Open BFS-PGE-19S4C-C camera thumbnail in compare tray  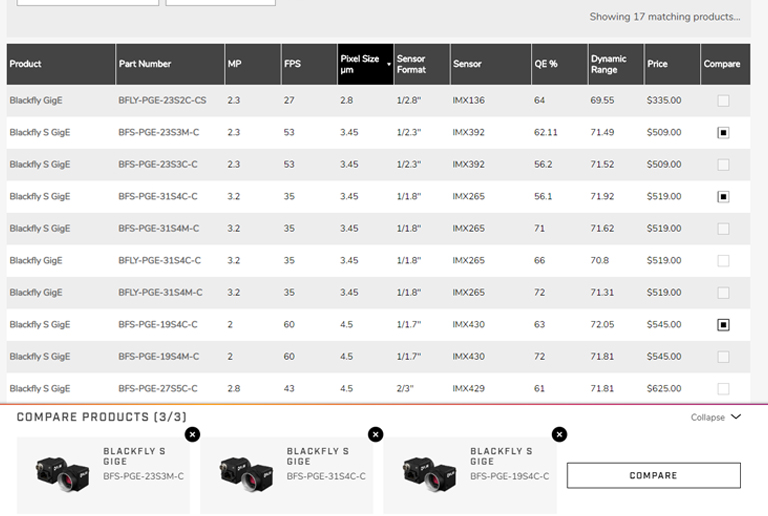click(429, 473)
